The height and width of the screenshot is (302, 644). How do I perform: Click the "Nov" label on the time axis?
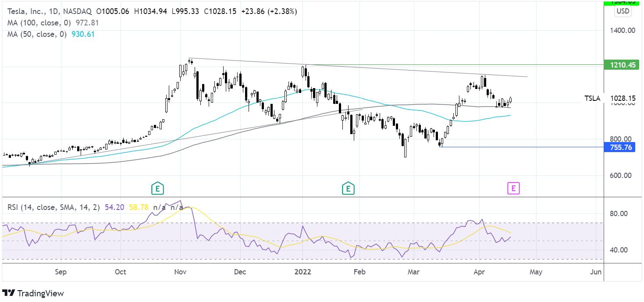[181, 272]
